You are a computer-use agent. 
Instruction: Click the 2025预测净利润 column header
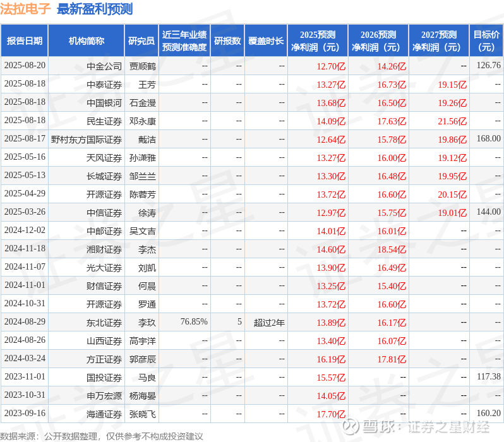pyautogui.click(x=318, y=40)
